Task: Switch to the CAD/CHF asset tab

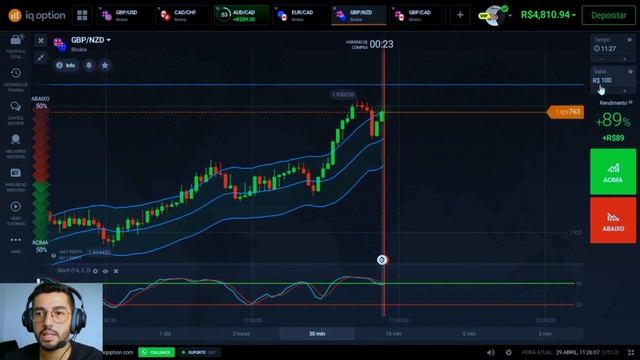Action: click(x=183, y=16)
